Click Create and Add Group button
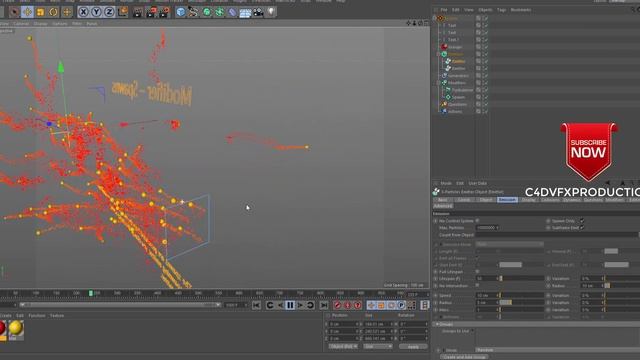This screenshot has width=640, height=360. [x=464, y=357]
